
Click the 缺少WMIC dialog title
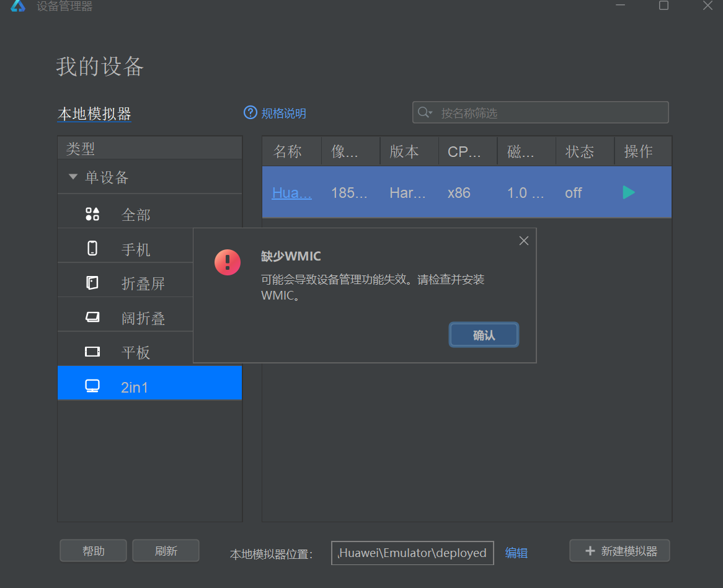tap(291, 256)
